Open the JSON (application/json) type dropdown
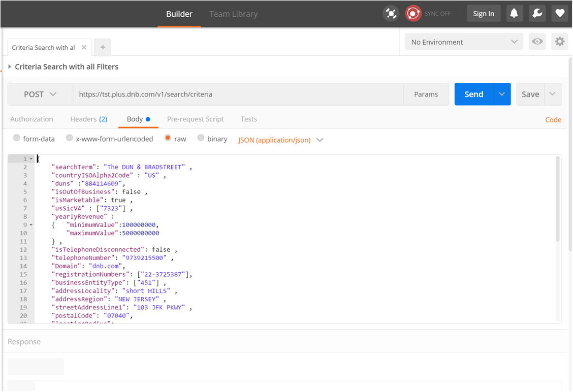Viewport: 573px width, 392px height. [280, 140]
